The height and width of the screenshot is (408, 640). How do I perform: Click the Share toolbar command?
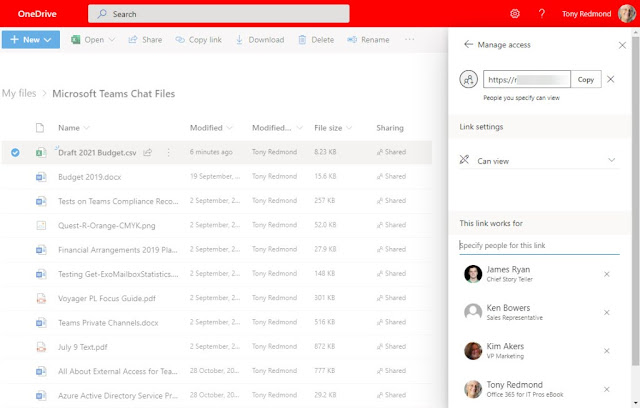pos(145,40)
